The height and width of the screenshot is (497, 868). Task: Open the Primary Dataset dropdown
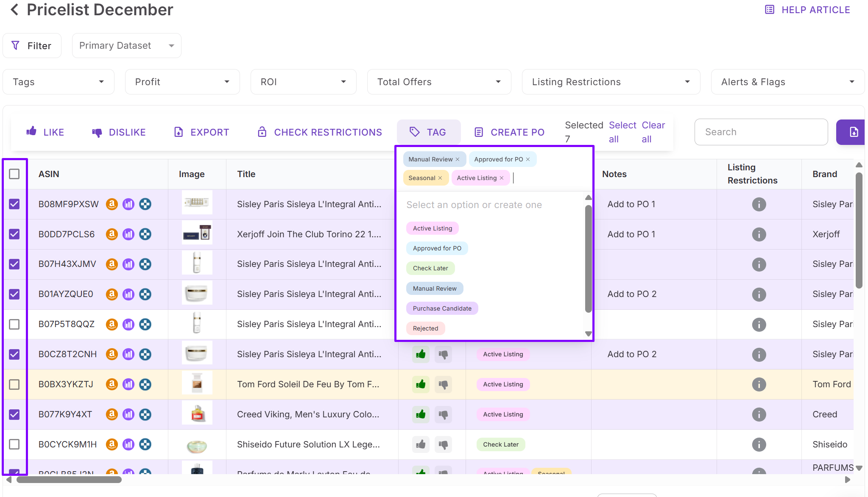[x=126, y=45]
